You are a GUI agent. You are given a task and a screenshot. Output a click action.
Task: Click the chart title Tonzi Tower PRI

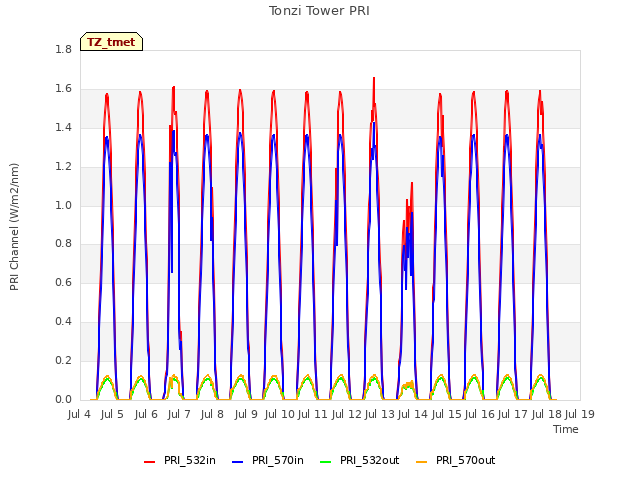tap(319, 11)
